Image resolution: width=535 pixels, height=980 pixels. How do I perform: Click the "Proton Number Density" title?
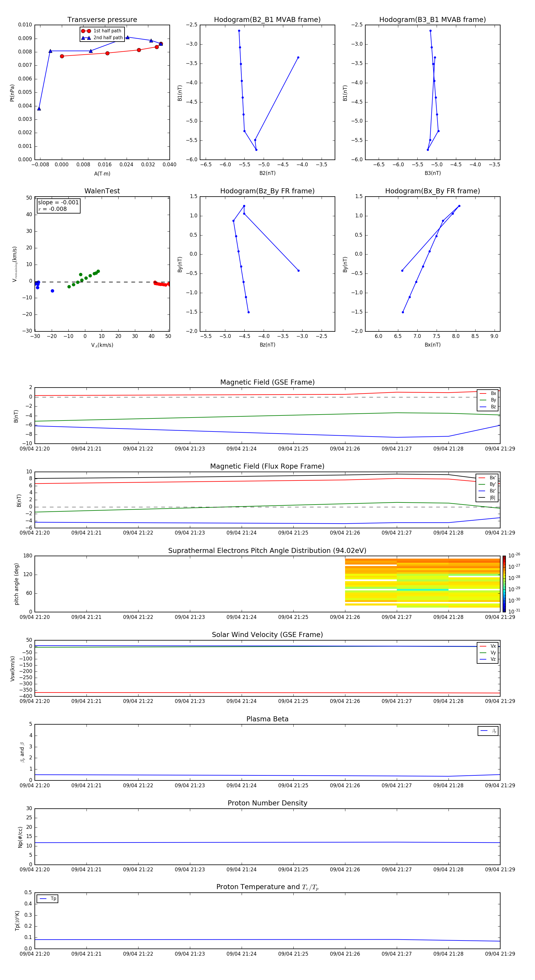tap(267, 803)
